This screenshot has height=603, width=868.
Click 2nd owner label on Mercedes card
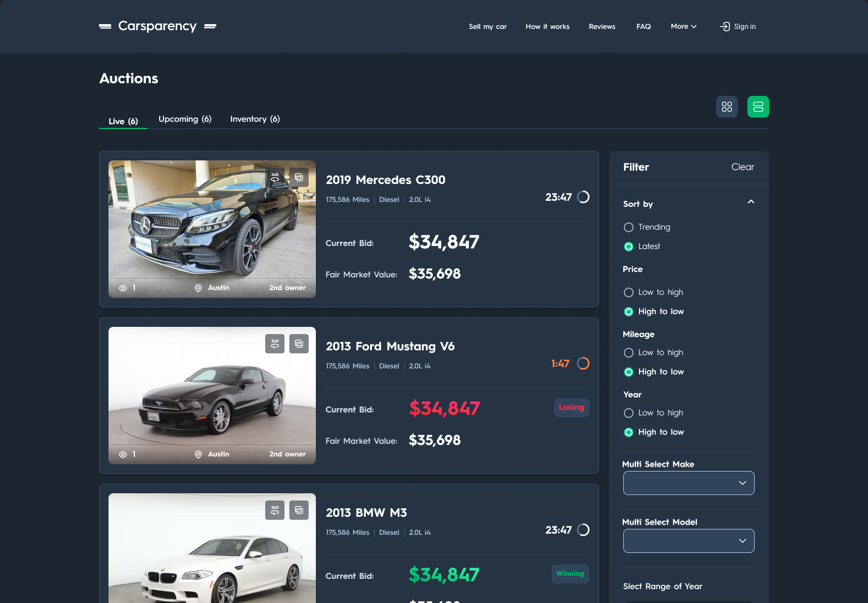pyautogui.click(x=288, y=288)
